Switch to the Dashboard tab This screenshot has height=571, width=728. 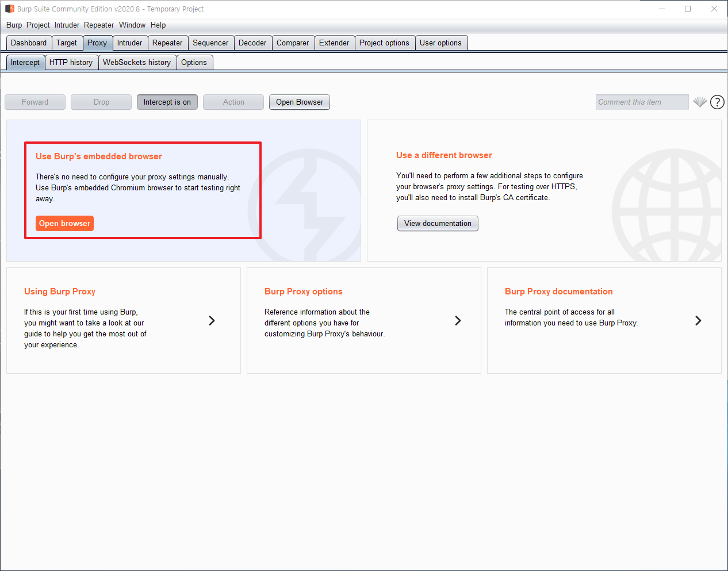(x=29, y=43)
